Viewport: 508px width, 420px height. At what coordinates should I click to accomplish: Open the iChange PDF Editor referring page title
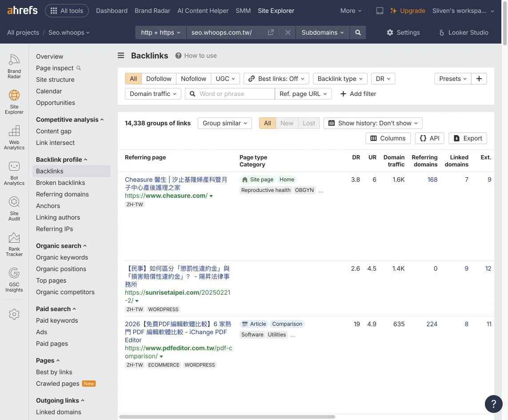point(178,332)
